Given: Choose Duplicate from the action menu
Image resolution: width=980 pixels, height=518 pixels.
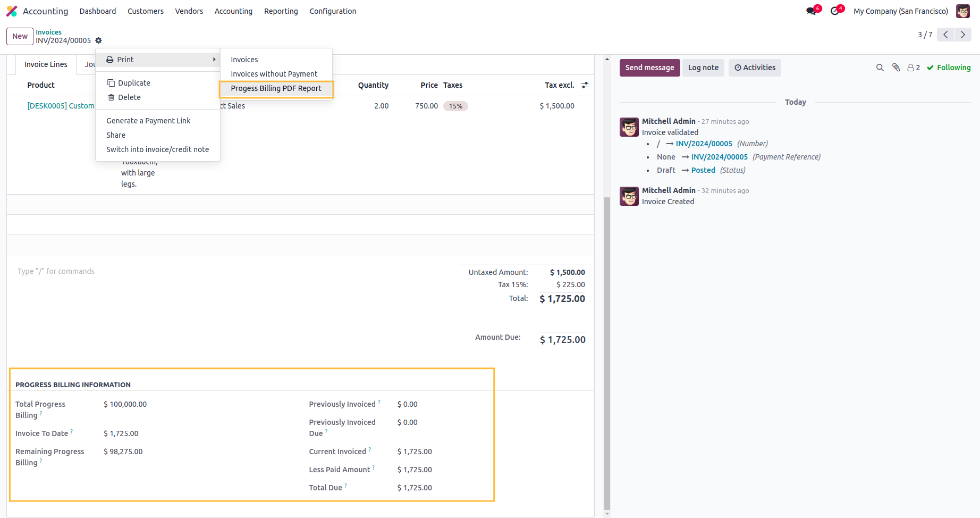Looking at the screenshot, I should click(134, 83).
